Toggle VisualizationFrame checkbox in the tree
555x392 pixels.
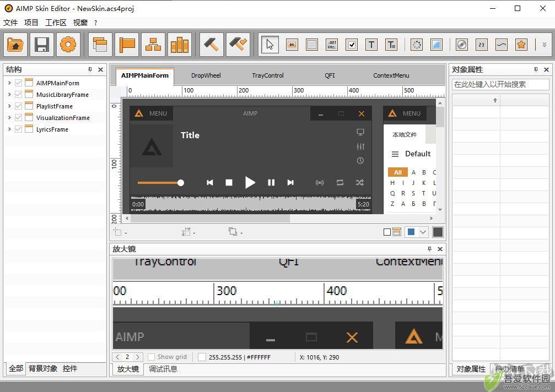18,118
